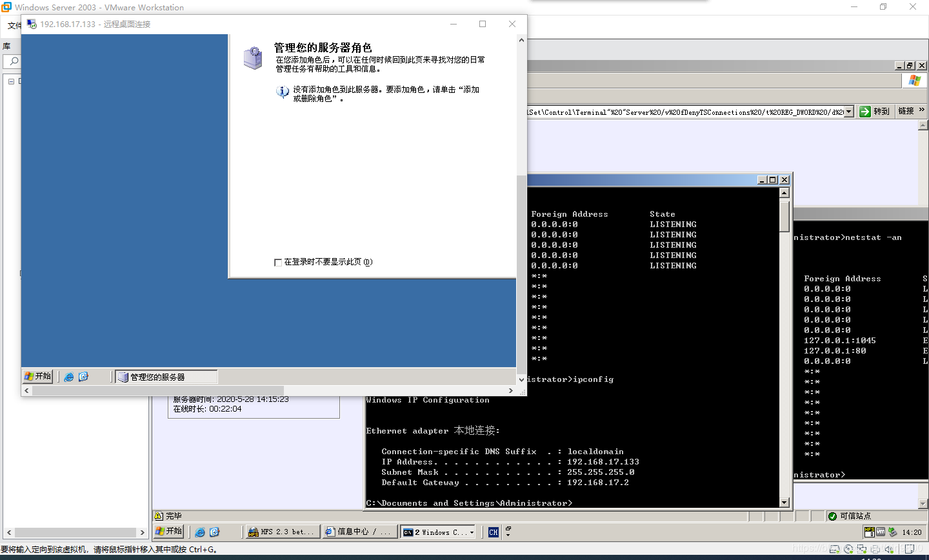Select the '管理您的服务器' taskbar button in remote session
Screen dimensions: 929x560
[x=166, y=377]
